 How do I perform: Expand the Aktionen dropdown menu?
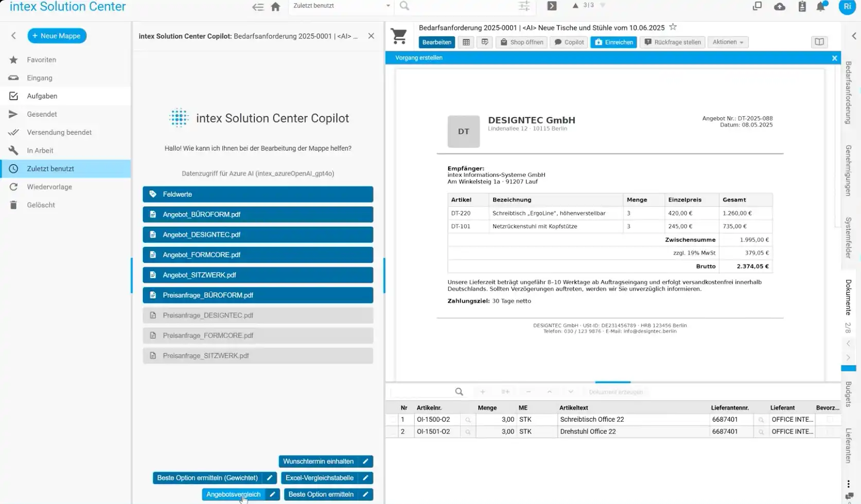coord(728,42)
